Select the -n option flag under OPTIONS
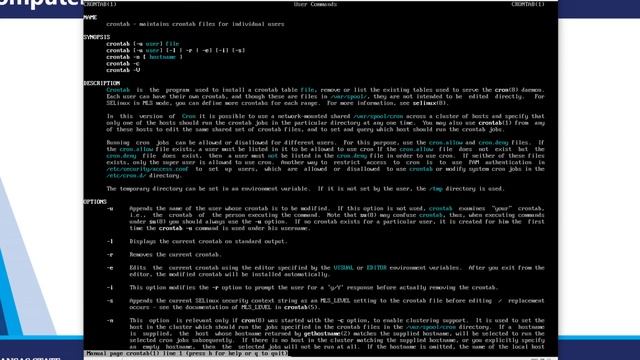The height and width of the screenshot is (360, 640). click(x=110, y=321)
